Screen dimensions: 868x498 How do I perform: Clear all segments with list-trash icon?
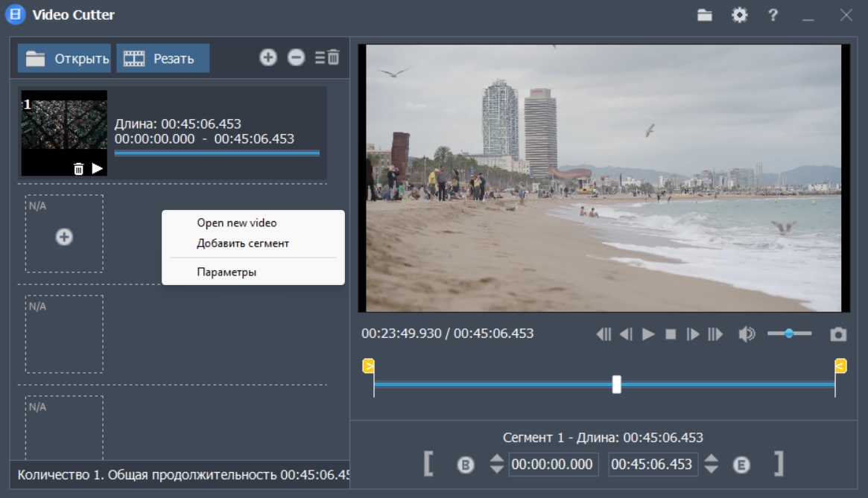tap(327, 57)
